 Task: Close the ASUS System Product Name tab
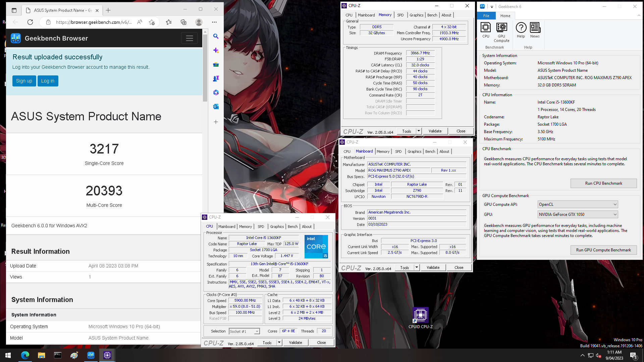pyautogui.click(x=97, y=10)
